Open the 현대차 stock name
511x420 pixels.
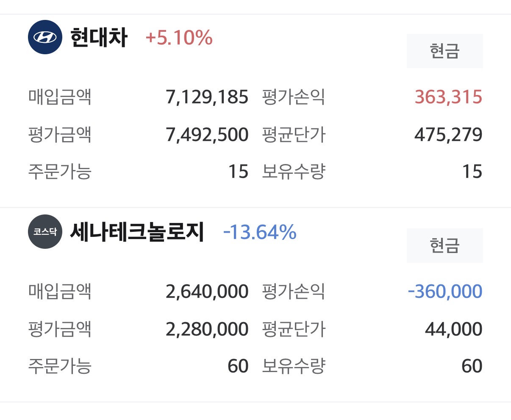click(x=99, y=37)
